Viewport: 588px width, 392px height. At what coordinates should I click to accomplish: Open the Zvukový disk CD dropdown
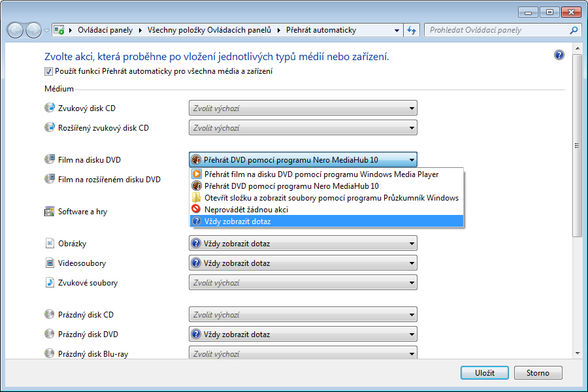302,108
